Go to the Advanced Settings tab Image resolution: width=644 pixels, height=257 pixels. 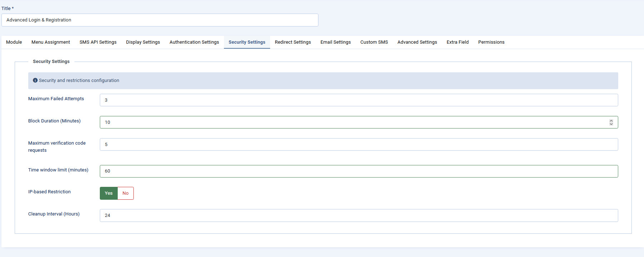click(417, 42)
